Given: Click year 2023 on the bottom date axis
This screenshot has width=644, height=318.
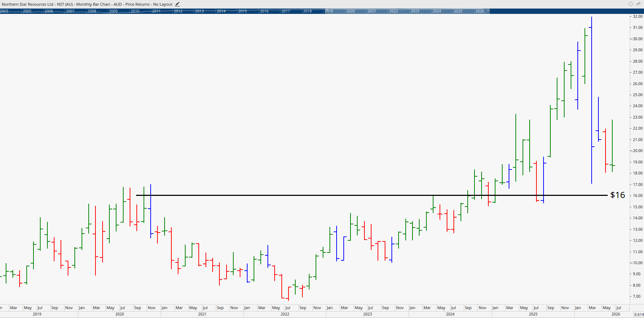Looking at the screenshot, I should (x=368, y=314).
